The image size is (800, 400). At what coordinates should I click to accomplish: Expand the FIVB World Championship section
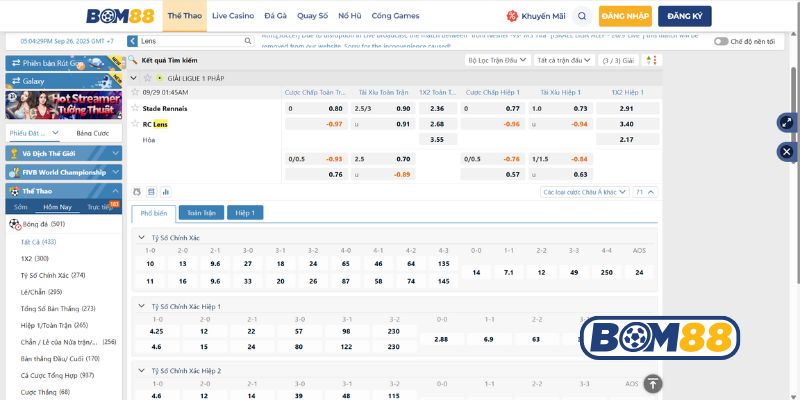pos(63,171)
